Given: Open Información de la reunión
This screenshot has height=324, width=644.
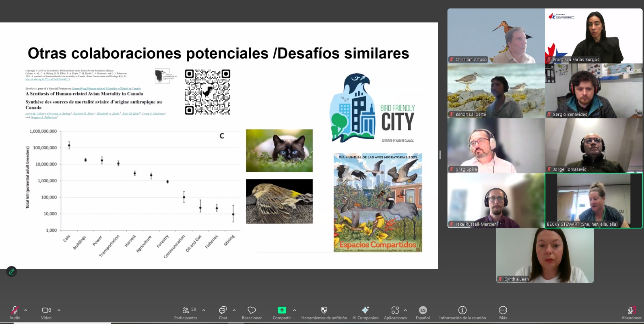Looking at the screenshot, I should (x=462, y=312).
